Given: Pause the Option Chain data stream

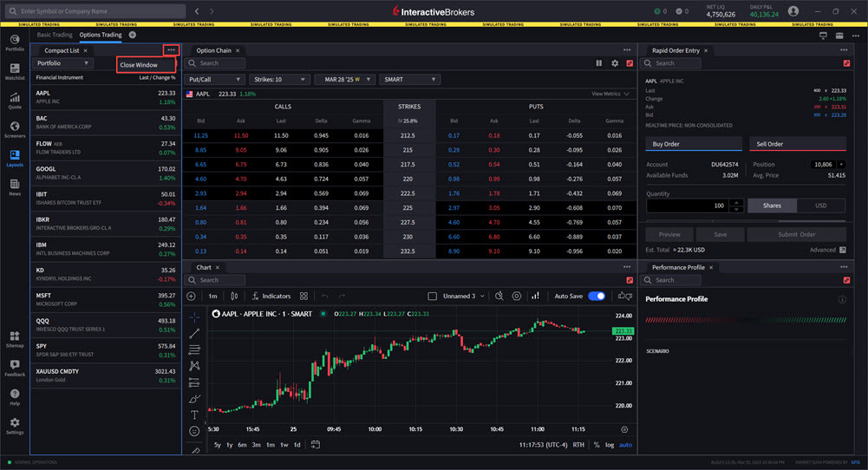Looking at the screenshot, I should (x=599, y=63).
